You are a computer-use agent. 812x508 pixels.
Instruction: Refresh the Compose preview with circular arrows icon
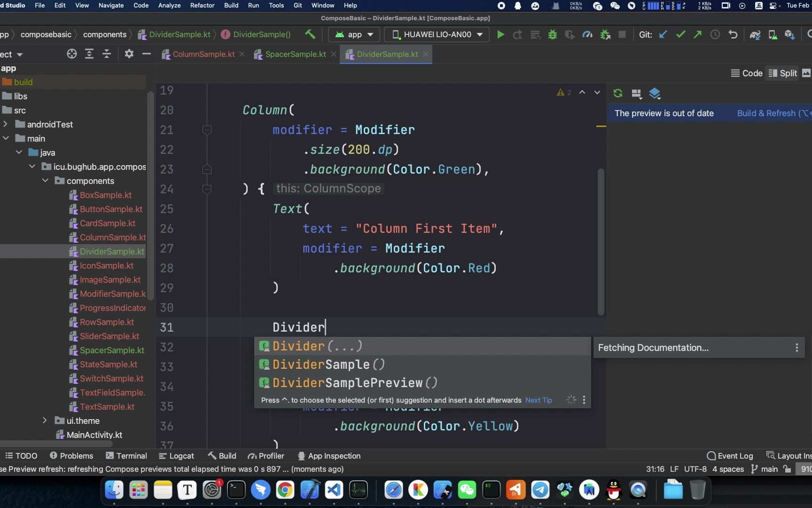(617, 93)
